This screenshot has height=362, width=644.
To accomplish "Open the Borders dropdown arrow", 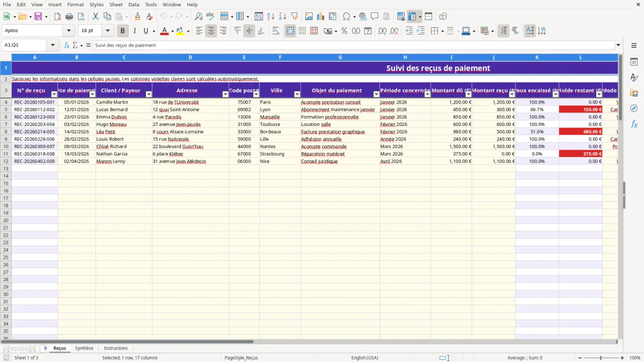I will [x=442, y=31].
